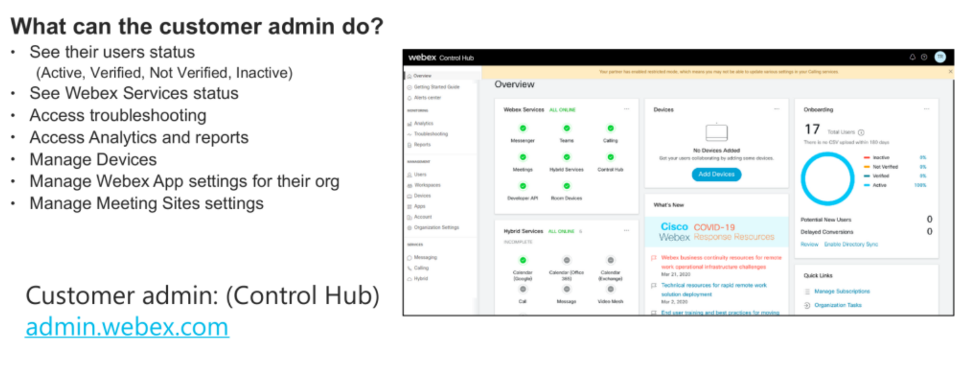Click the Video Mesh status icon
The image size is (980, 374).
[610, 289]
